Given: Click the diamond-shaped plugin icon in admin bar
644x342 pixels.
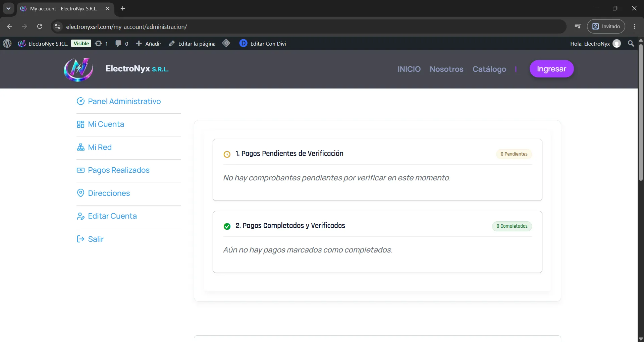Looking at the screenshot, I should point(226,43).
